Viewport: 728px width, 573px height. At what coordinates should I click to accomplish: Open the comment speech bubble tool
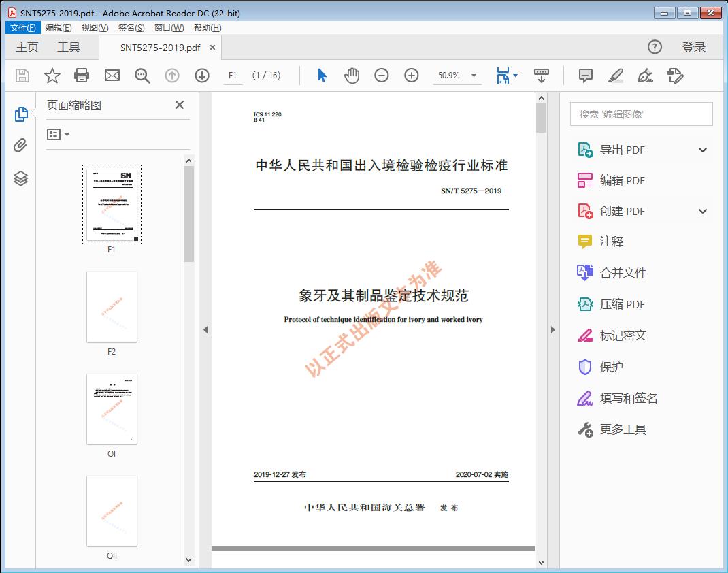(584, 76)
